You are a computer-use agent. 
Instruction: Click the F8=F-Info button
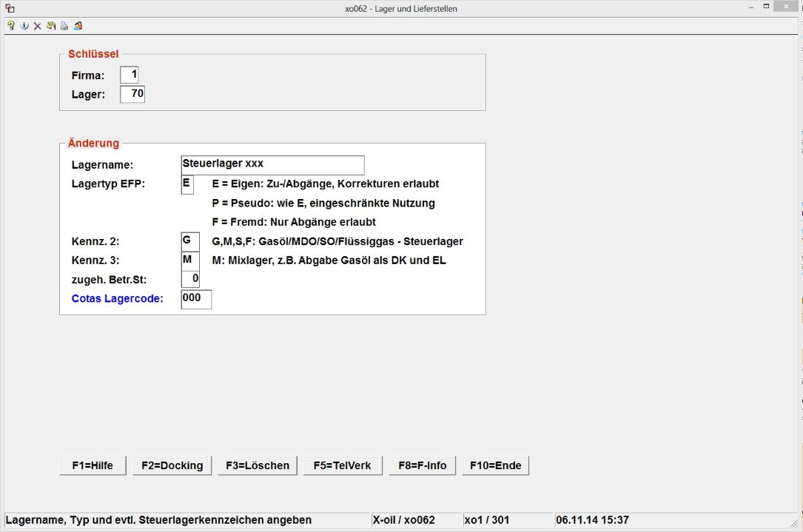coord(423,465)
